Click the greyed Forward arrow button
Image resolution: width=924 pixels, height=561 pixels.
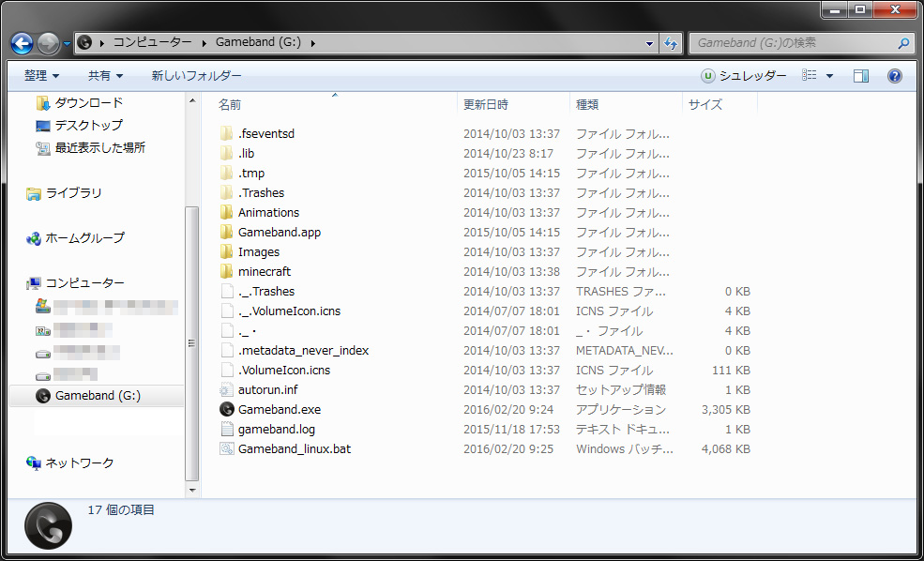48,43
